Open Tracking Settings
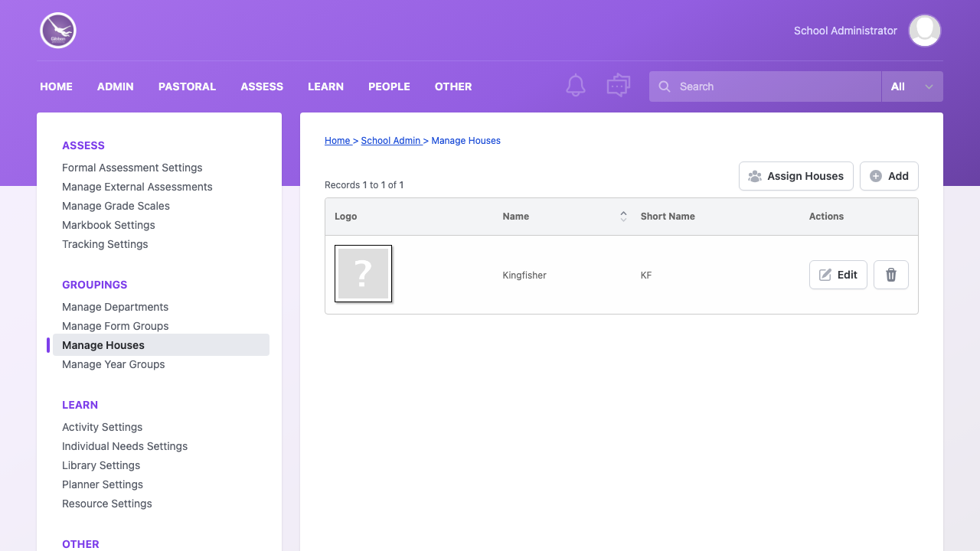 click(105, 244)
